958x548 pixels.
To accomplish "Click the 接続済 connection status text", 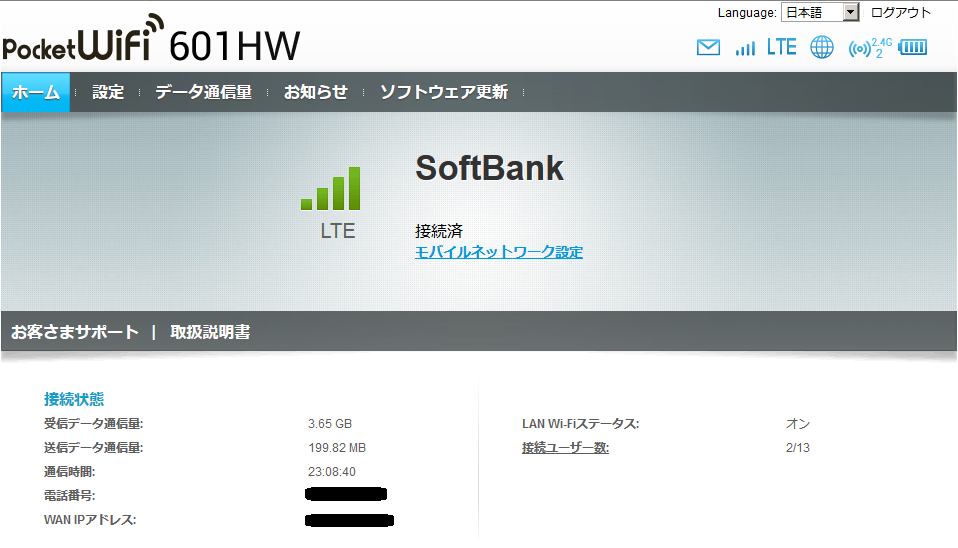I will [x=439, y=231].
